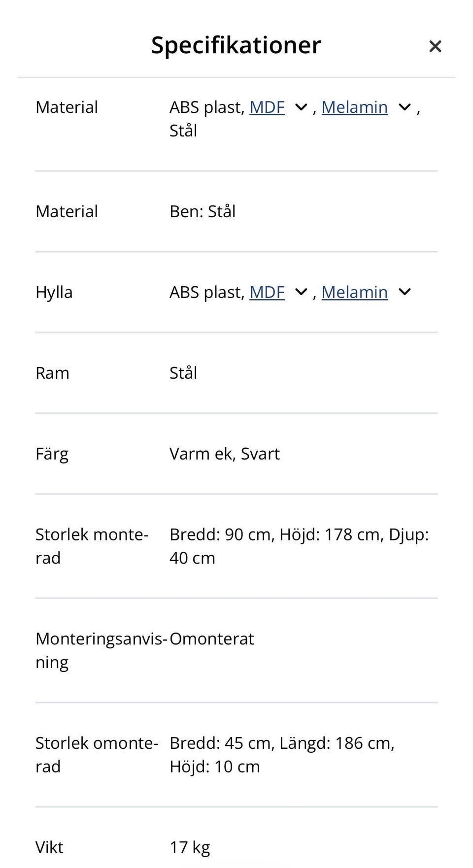This screenshot has width=473, height=868.
Task: Open the Melamin link in Hylla row
Action: coord(354,293)
